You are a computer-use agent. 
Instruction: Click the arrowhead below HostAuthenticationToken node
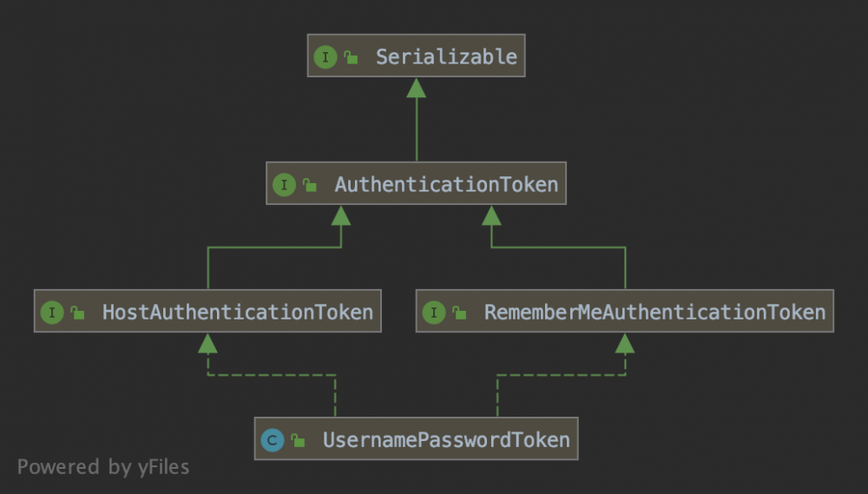(x=207, y=344)
